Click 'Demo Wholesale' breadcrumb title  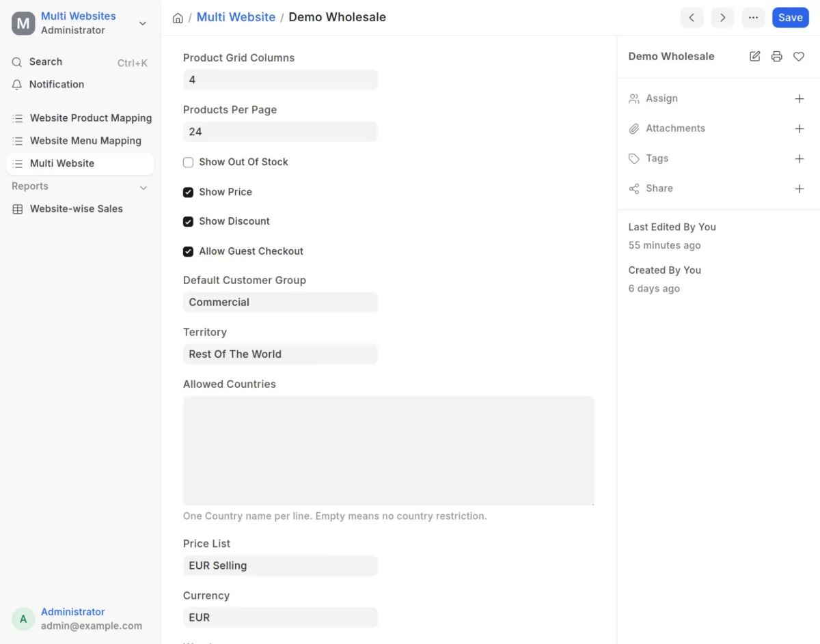337,17
